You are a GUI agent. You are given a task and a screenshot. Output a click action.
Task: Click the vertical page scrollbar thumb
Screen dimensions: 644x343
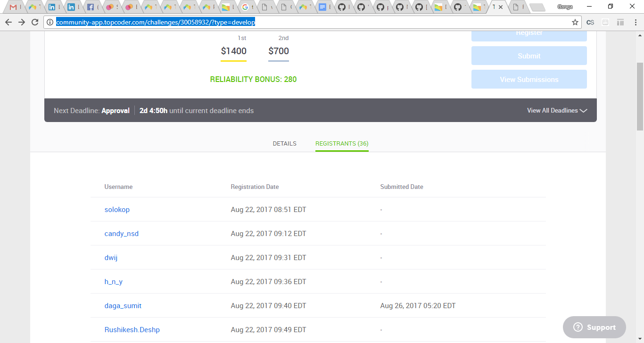[640, 97]
